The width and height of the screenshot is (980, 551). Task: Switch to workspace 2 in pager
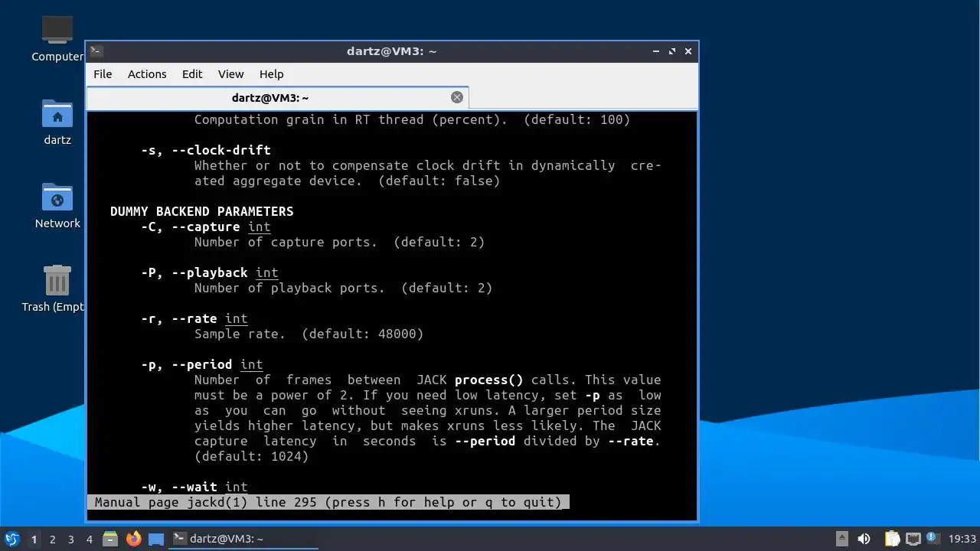pos(52,539)
